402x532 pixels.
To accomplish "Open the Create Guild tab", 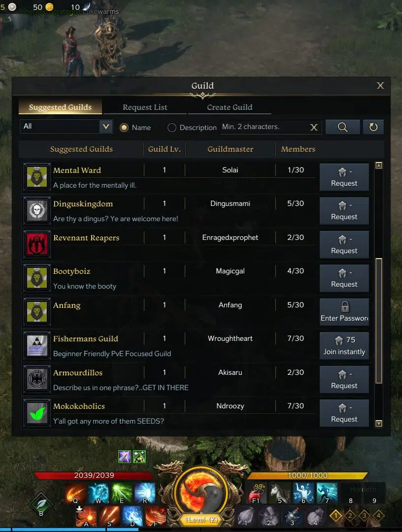I will tap(230, 107).
